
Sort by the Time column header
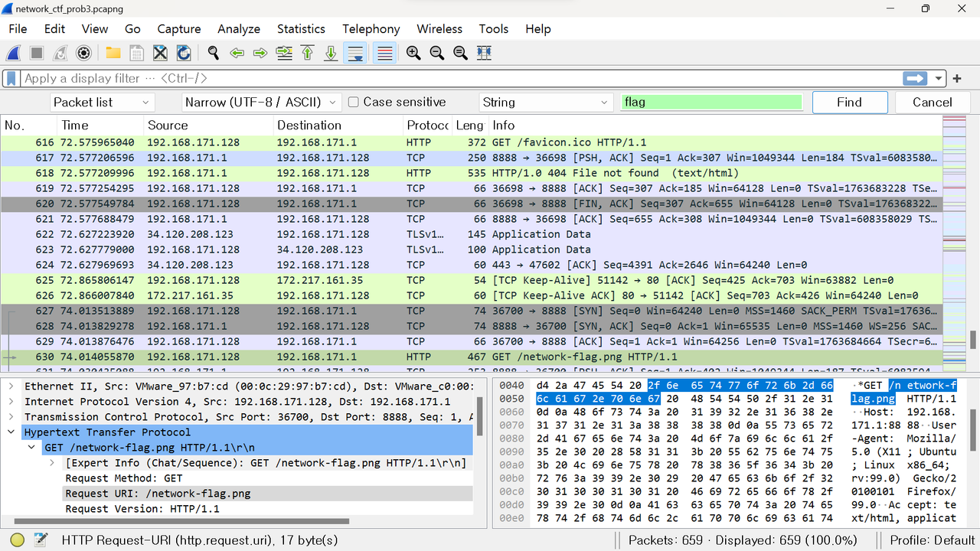coord(100,126)
